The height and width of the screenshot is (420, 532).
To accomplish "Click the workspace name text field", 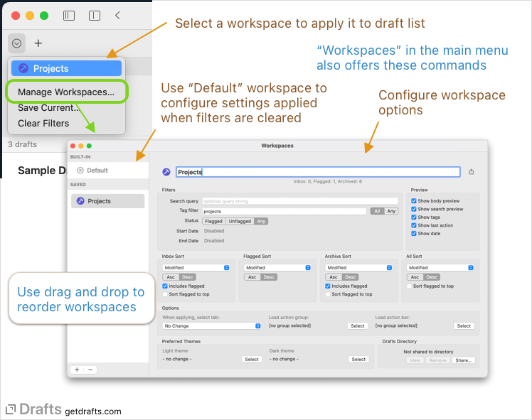I will [x=318, y=172].
